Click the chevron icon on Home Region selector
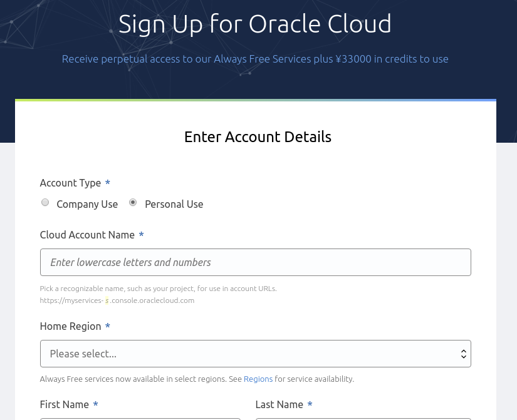This screenshot has width=517, height=420. tap(464, 354)
